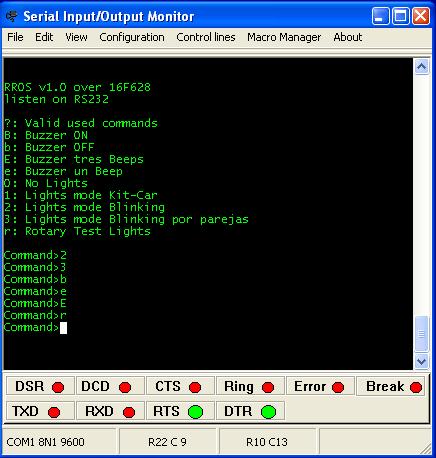Open the File menu
436x458 pixels.
pos(15,37)
